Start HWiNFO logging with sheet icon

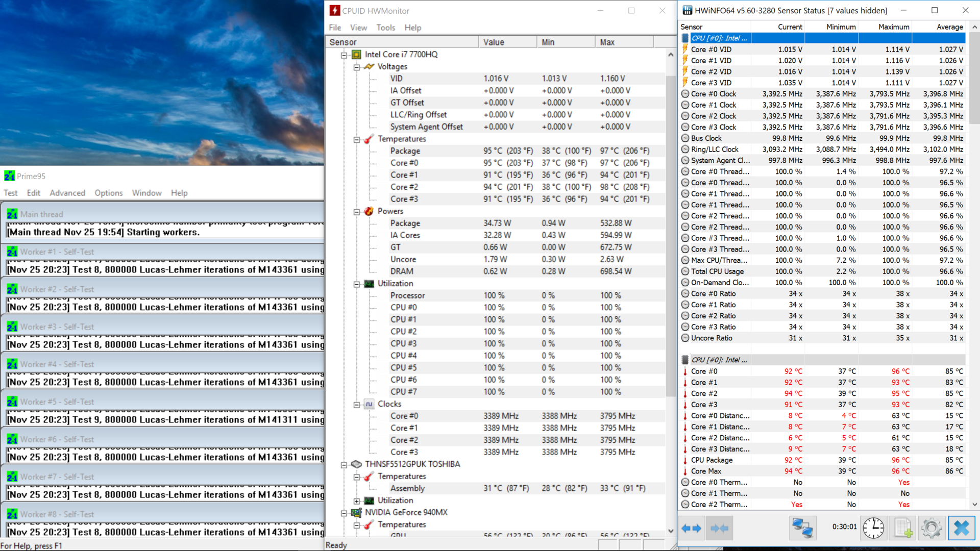click(903, 528)
